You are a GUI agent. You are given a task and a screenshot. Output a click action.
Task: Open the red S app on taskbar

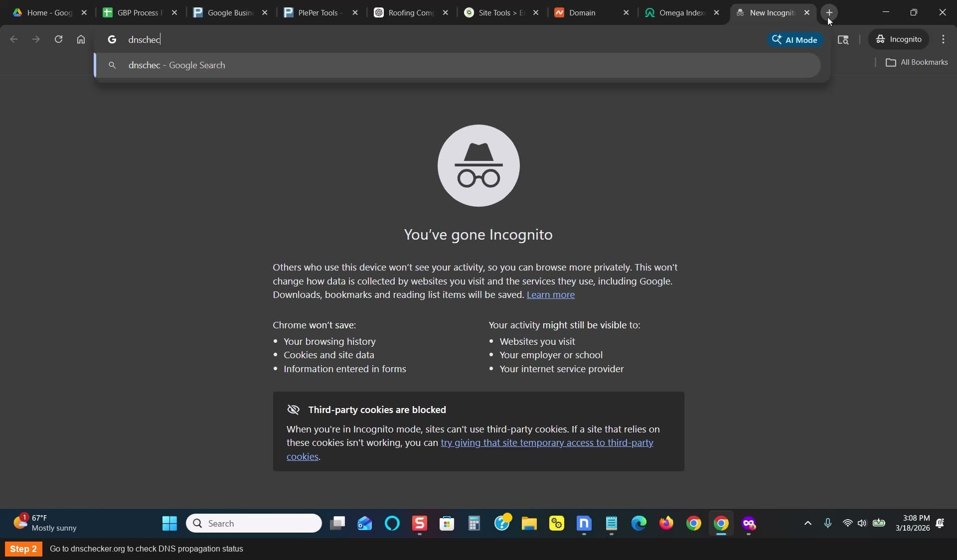(420, 523)
